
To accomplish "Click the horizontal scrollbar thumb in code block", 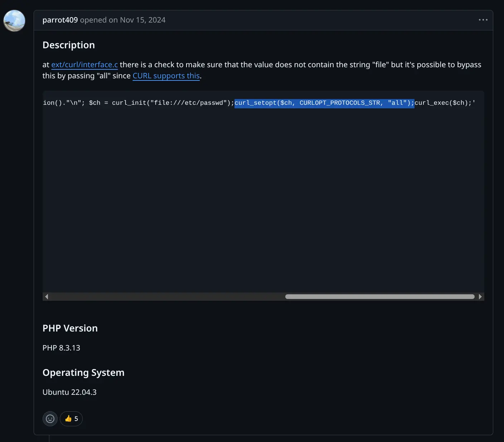I will 379,296.
